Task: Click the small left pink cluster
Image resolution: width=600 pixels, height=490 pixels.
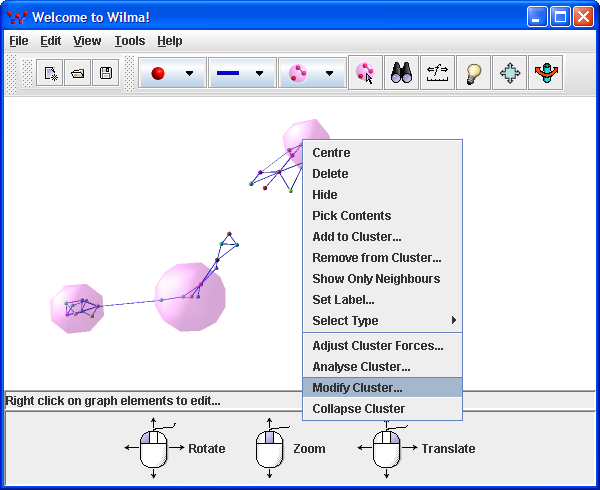Action: tap(77, 308)
